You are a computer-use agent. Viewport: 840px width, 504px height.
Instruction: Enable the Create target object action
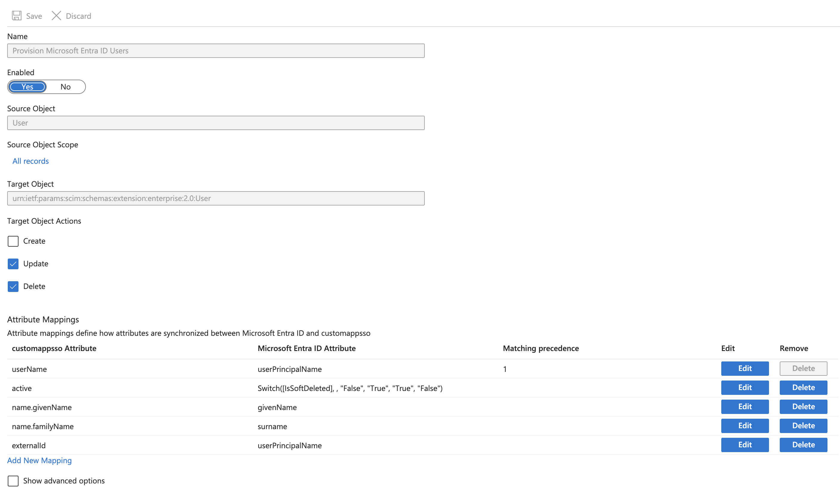coord(13,241)
